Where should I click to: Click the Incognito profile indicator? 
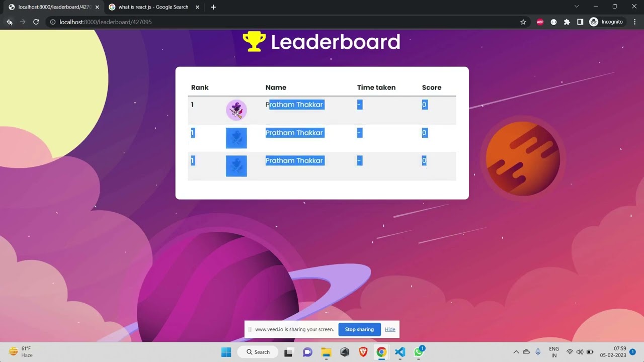click(x=606, y=22)
